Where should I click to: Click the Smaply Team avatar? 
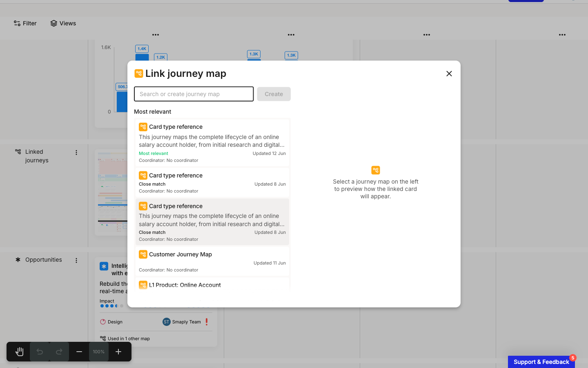(x=166, y=322)
